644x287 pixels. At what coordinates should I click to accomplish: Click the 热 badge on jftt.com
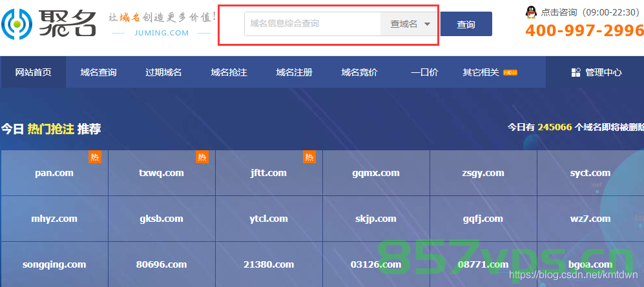pos(309,157)
